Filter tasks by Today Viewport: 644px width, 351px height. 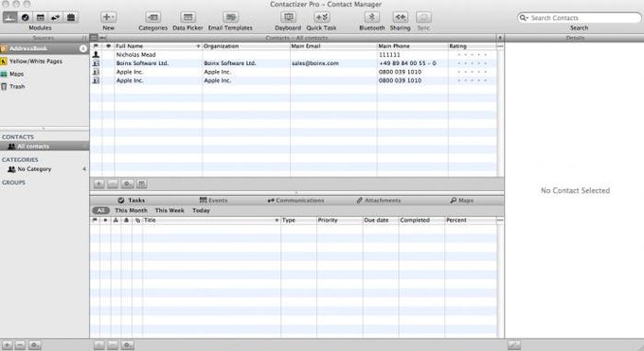pyautogui.click(x=201, y=210)
